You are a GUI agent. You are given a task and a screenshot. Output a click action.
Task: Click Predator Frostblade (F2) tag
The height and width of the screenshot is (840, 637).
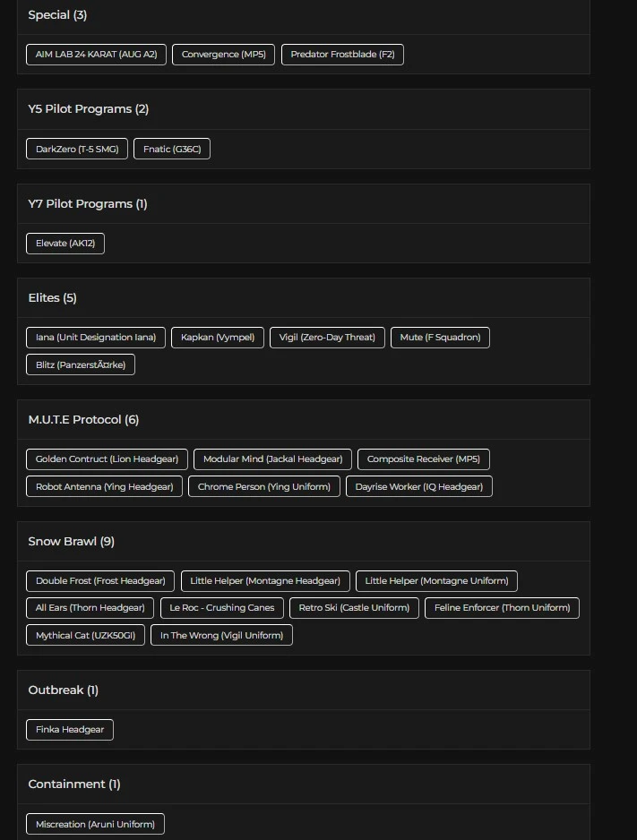[342, 55]
